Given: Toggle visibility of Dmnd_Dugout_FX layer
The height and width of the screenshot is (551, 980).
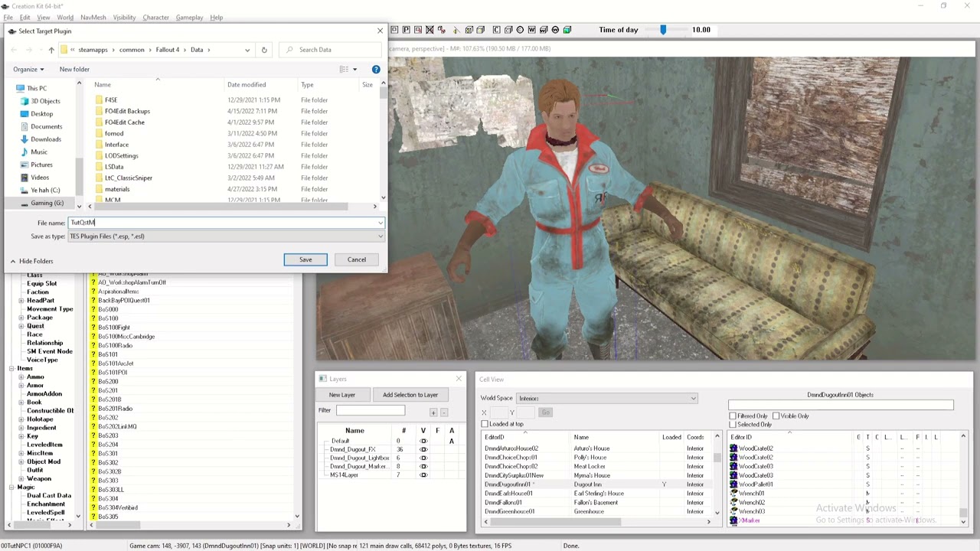Looking at the screenshot, I should (423, 449).
